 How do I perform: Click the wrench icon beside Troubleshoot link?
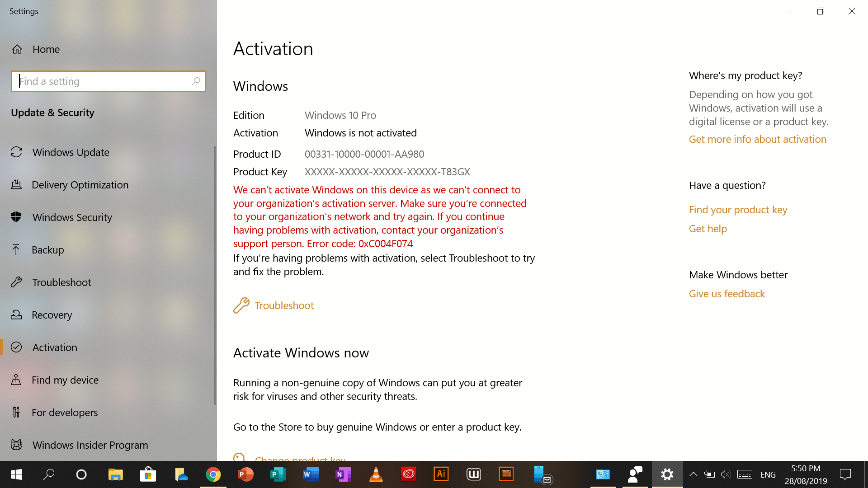(241, 305)
